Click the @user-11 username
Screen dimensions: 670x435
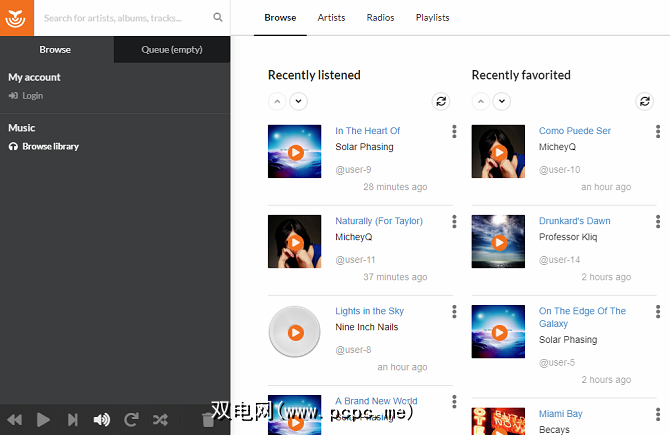(355, 260)
